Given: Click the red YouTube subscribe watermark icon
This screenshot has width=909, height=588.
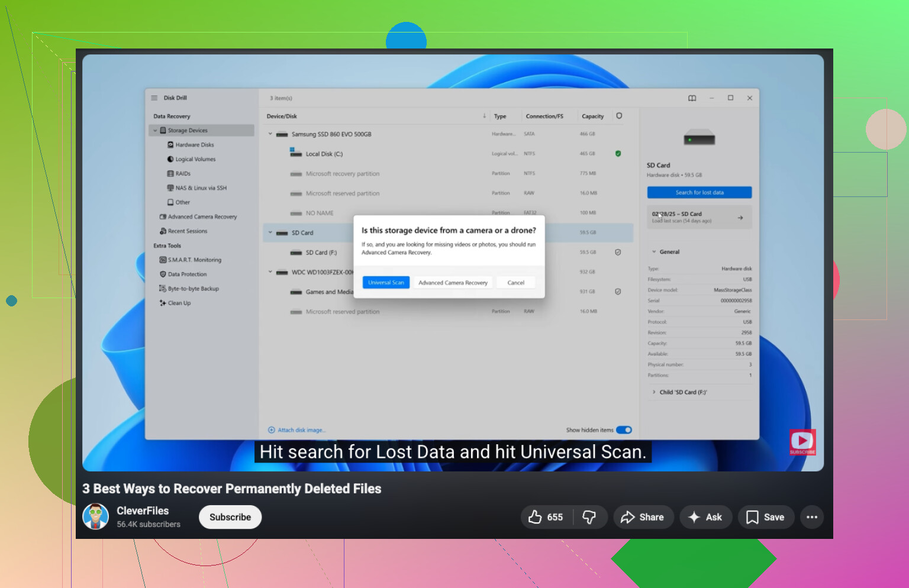Looking at the screenshot, I should click(x=802, y=442).
